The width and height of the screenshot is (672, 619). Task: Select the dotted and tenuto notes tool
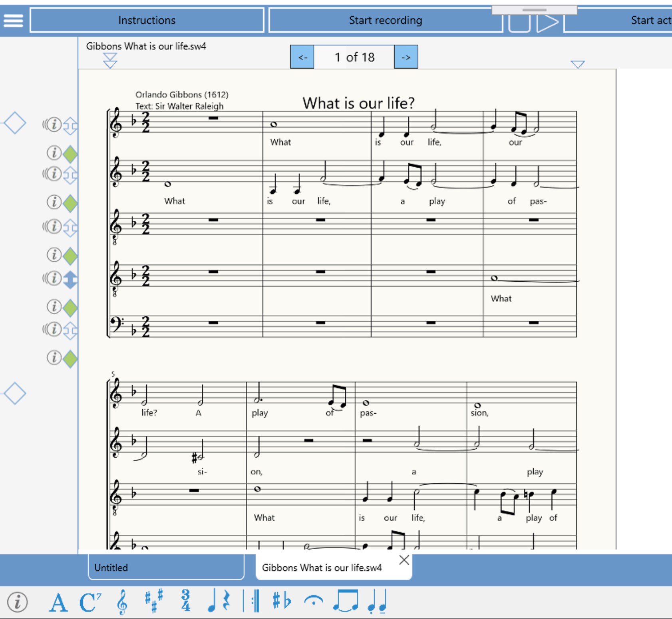377,601
